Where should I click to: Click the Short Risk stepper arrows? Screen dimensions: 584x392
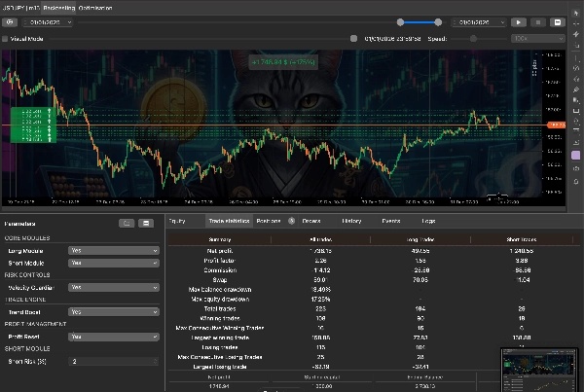point(156,361)
